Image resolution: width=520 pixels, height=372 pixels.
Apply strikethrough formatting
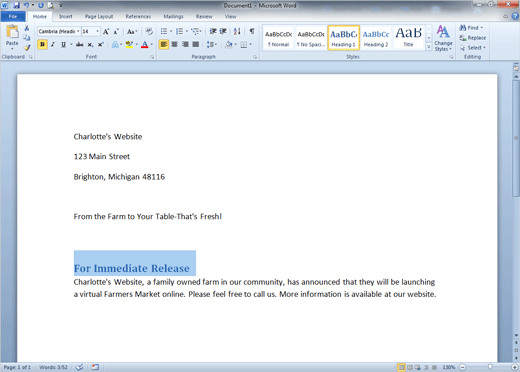[x=79, y=44]
